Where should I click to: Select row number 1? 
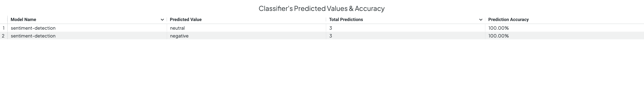[4, 28]
